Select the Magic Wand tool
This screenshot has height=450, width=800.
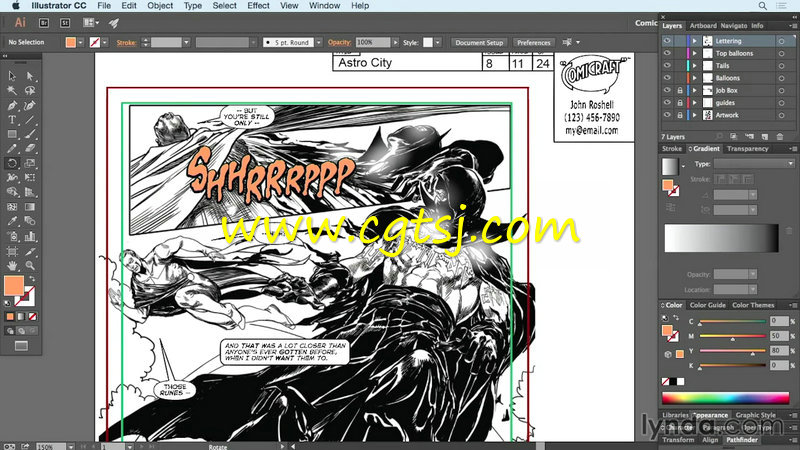[x=12, y=90]
